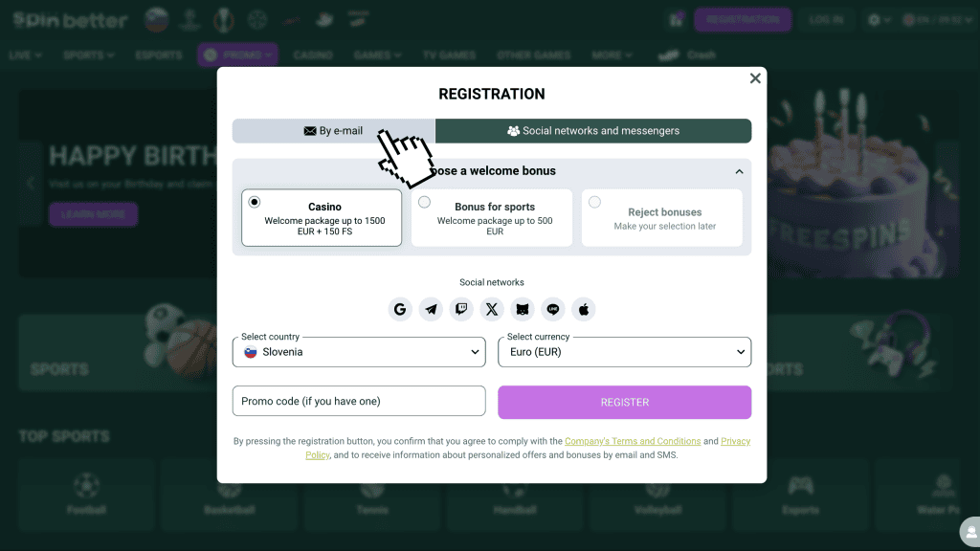980x551 pixels.
Task: Sign up via the X icon
Action: [x=492, y=309]
